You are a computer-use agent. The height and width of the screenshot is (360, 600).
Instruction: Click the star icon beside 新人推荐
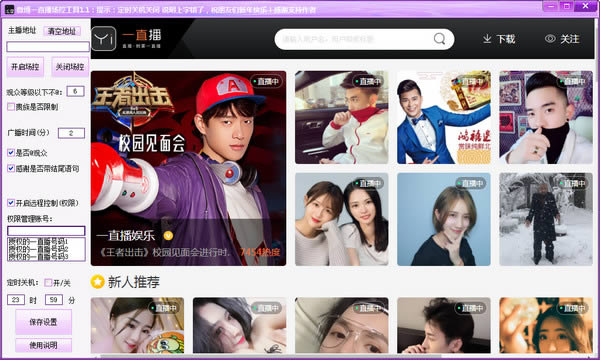click(x=98, y=282)
